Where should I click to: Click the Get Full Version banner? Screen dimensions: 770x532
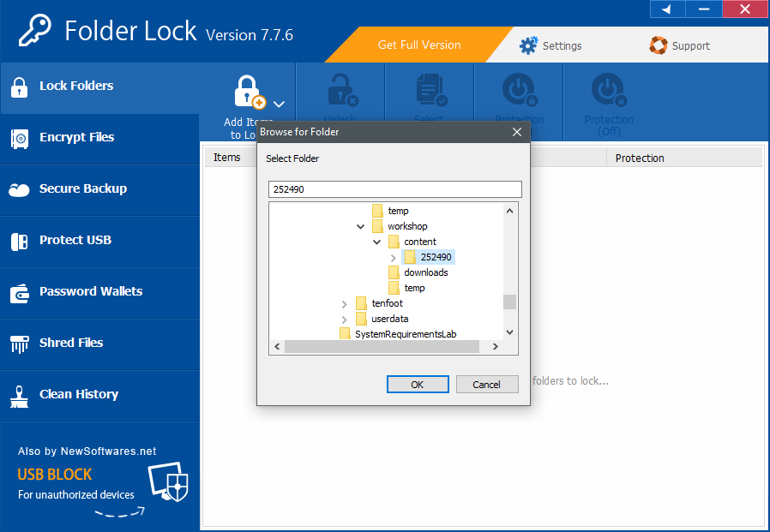(419, 45)
